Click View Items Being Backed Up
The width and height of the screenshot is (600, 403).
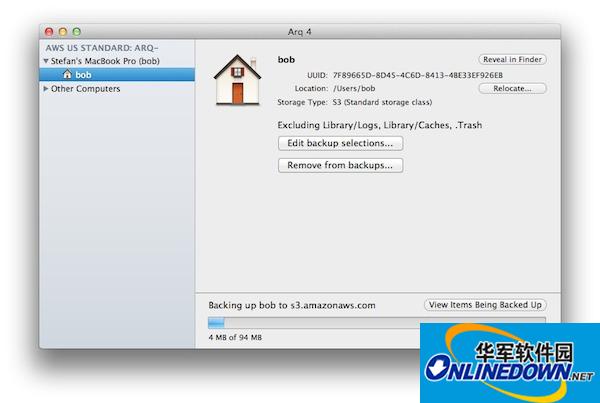coord(485,305)
